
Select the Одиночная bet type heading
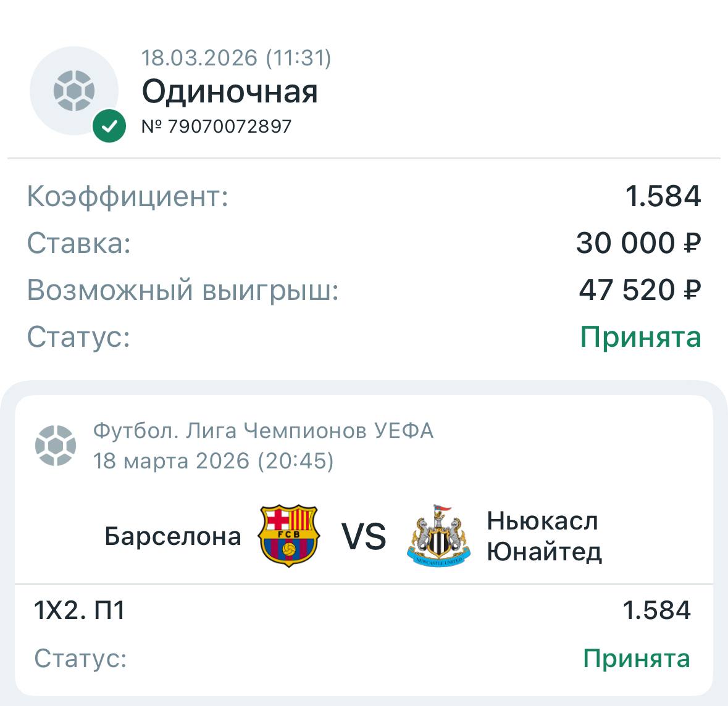230,91
